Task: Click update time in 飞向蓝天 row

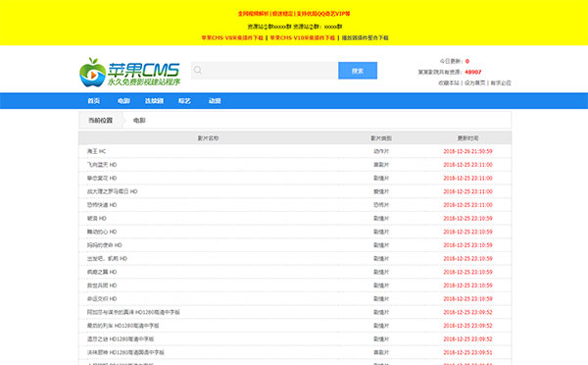Action: point(468,165)
